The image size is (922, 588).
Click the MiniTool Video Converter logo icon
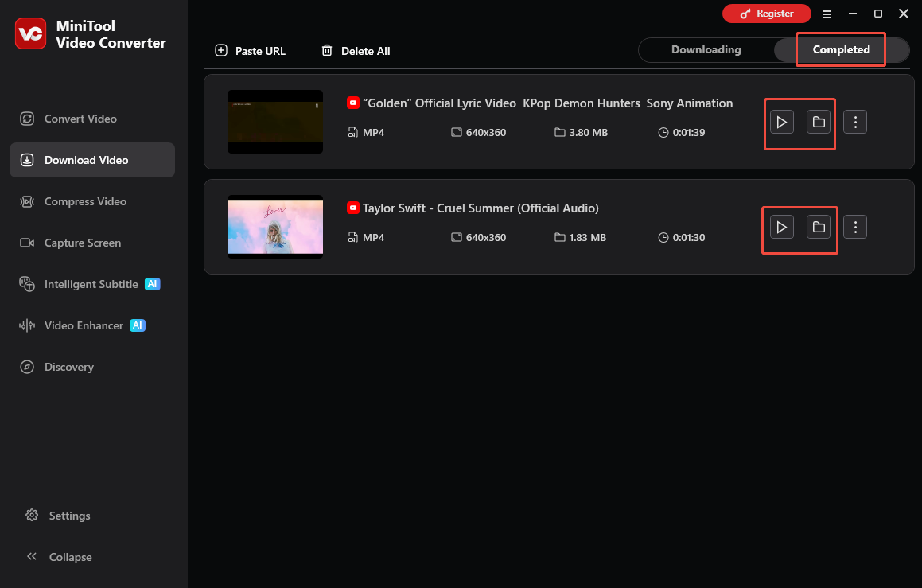30,33
